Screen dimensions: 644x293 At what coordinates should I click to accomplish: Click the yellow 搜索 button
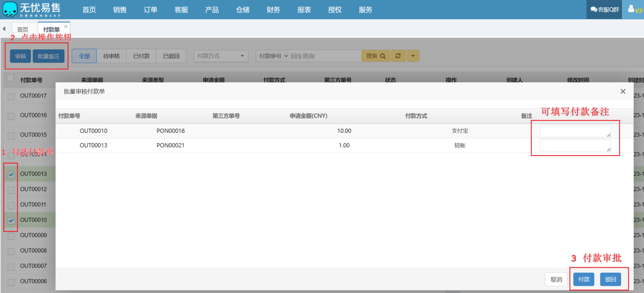(x=376, y=56)
